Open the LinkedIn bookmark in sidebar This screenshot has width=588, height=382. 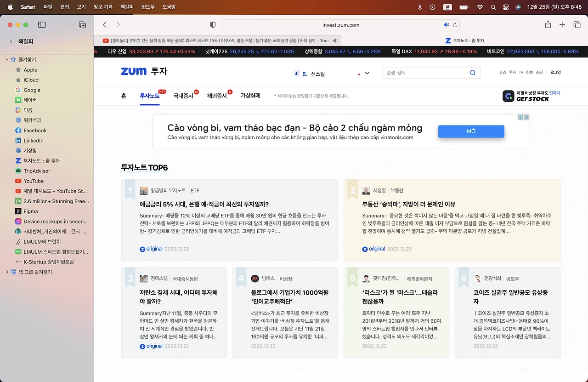30,141
